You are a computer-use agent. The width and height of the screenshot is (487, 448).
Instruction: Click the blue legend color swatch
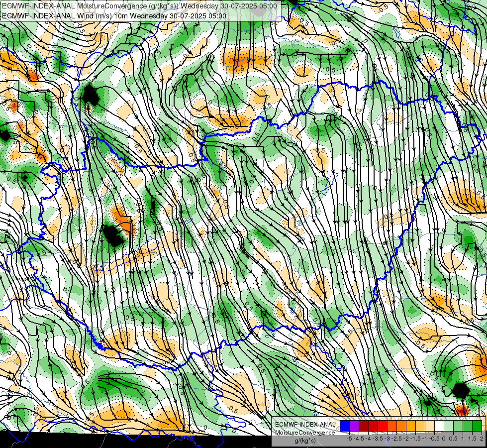(x=345, y=426)
